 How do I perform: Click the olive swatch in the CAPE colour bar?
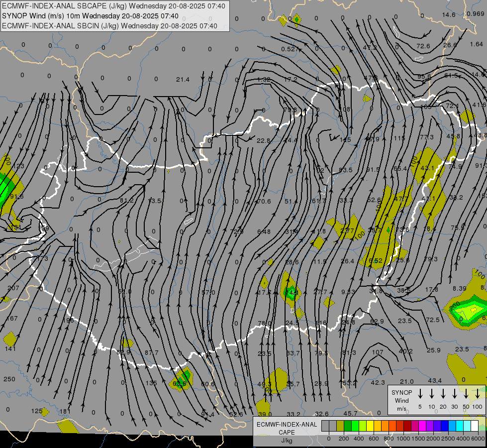[x=340, y=426]
